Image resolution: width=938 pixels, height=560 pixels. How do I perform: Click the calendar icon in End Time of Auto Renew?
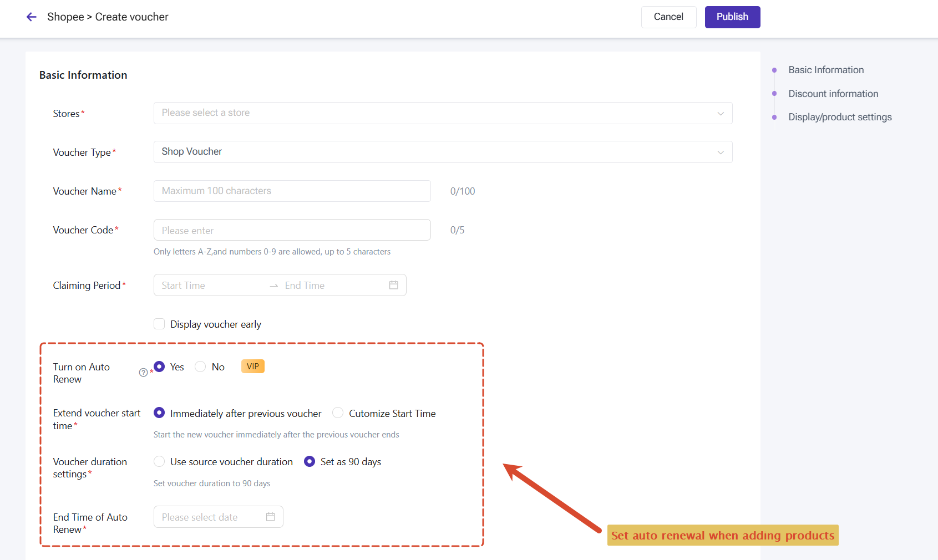[x=271, y=517]
